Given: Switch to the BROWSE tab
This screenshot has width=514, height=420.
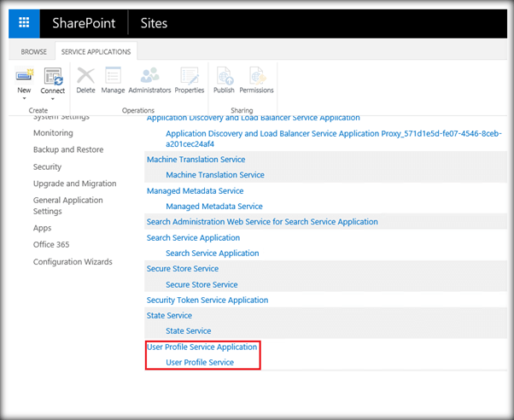Looking at the screenshot, I should (x=35, y=52).
